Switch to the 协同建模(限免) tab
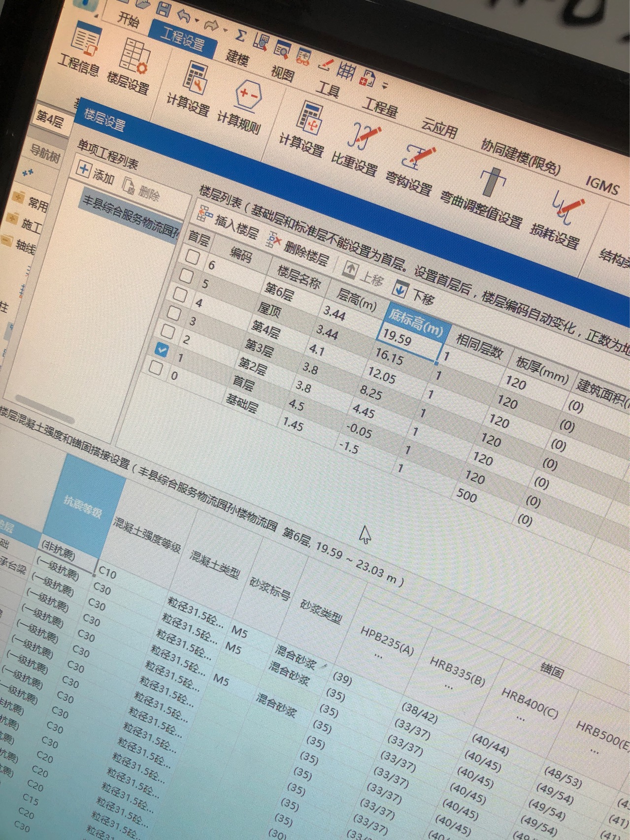The height and width of the screenshot is (840, 630). click(x=521, y=157)
